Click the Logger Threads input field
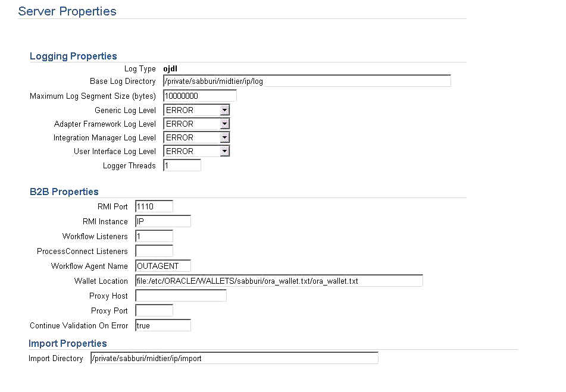The image size is (566, 392). pyautogui.click(x=182, y=165)
